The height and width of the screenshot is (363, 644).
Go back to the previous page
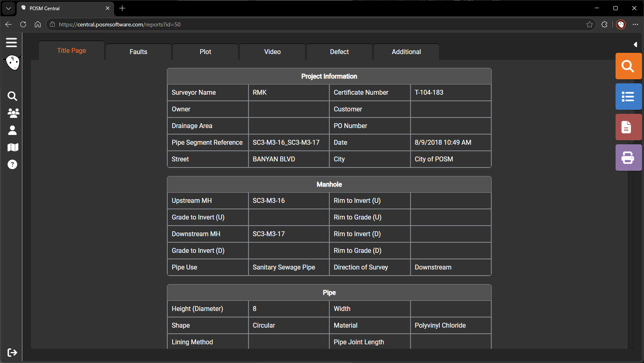9,24
